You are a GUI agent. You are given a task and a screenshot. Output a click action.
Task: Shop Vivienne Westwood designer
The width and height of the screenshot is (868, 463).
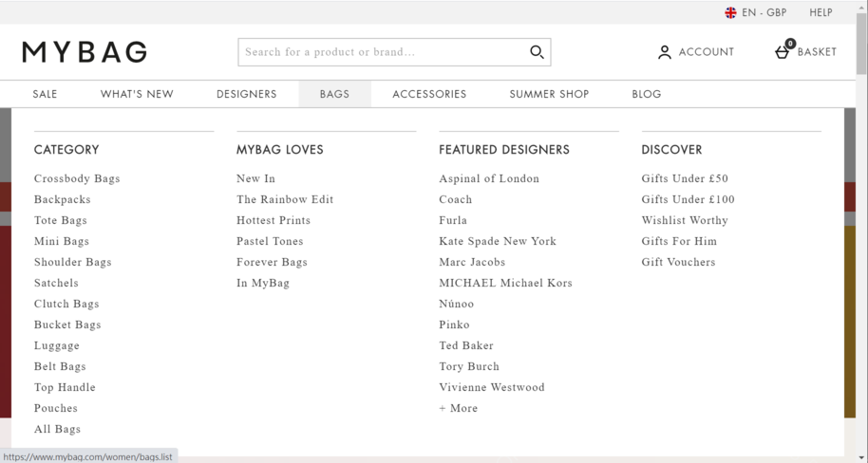pyautogui.click(x=492, y=387)
